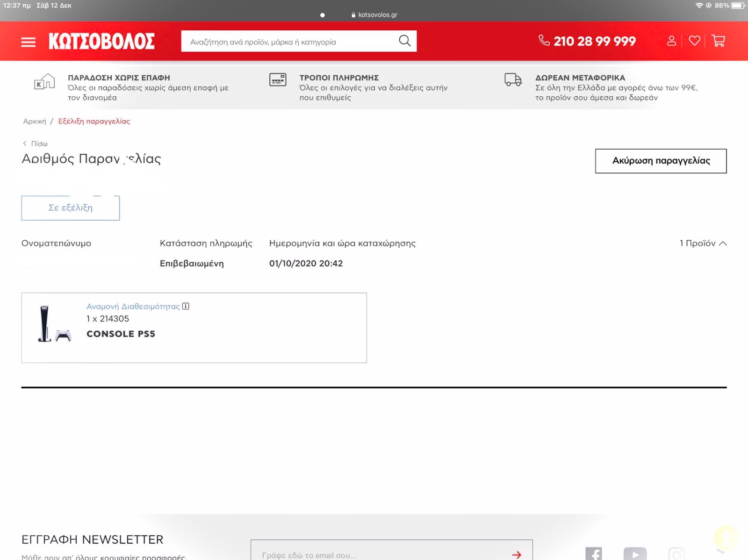This screenshot has width=748, height=560.
Task: Open the YouTube social icon
Action: coord(635,554)
